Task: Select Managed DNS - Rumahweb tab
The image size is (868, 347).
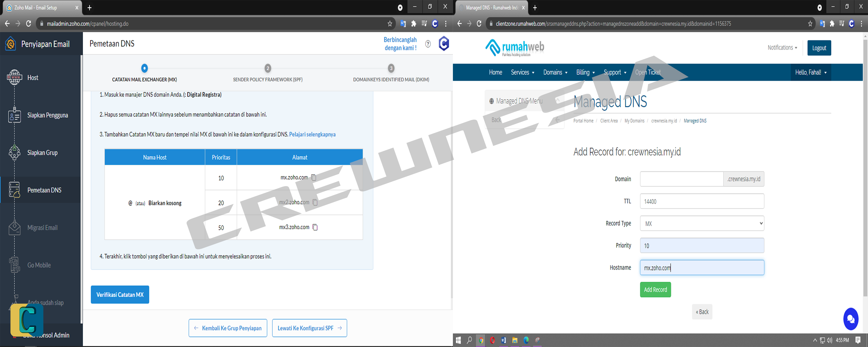Action: click(492, 7)
